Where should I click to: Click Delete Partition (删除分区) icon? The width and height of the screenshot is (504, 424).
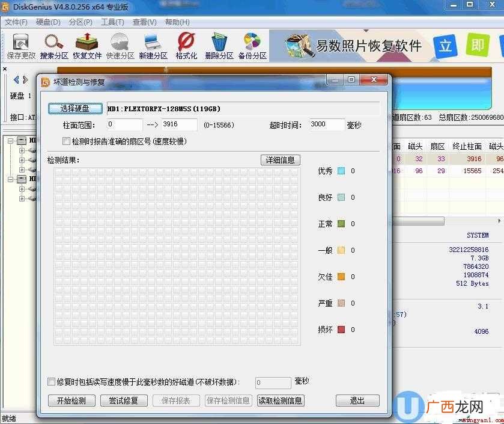(219, 46)
